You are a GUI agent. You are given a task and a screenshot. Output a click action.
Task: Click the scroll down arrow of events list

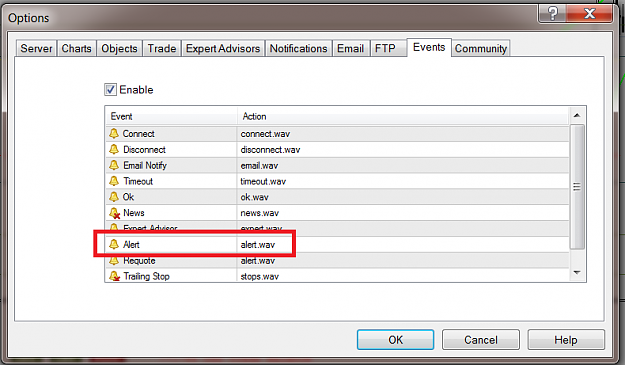[577, 273]
